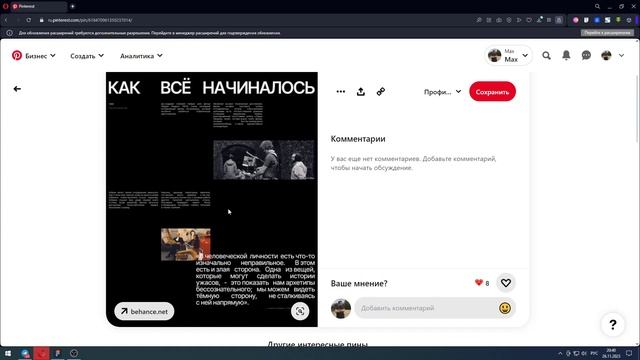Switch account using Max selector
The image size is (640, 360).
pos(508,56)
